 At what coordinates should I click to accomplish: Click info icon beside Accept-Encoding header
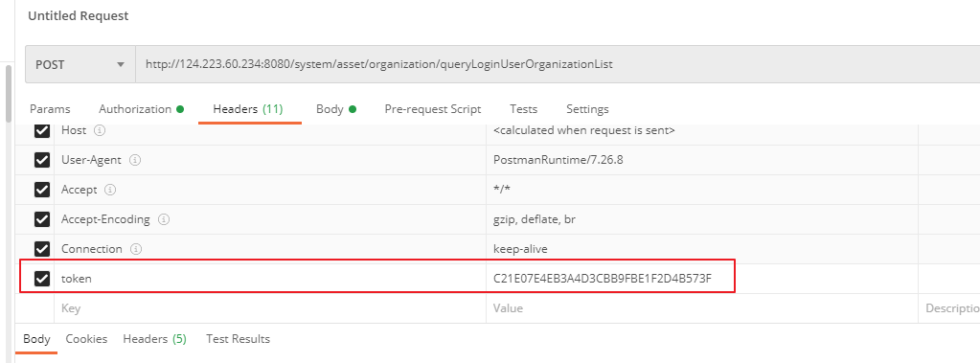click(x=164, y=219)
